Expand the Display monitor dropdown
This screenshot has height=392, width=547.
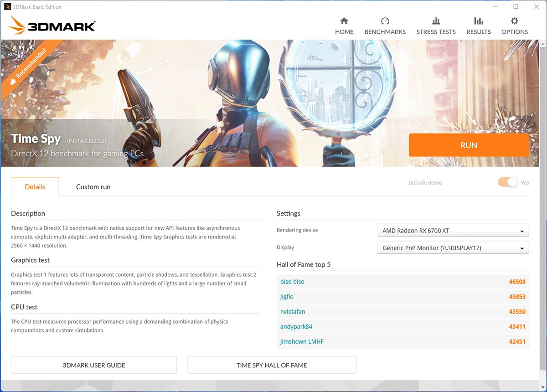[x=453, y=248]
